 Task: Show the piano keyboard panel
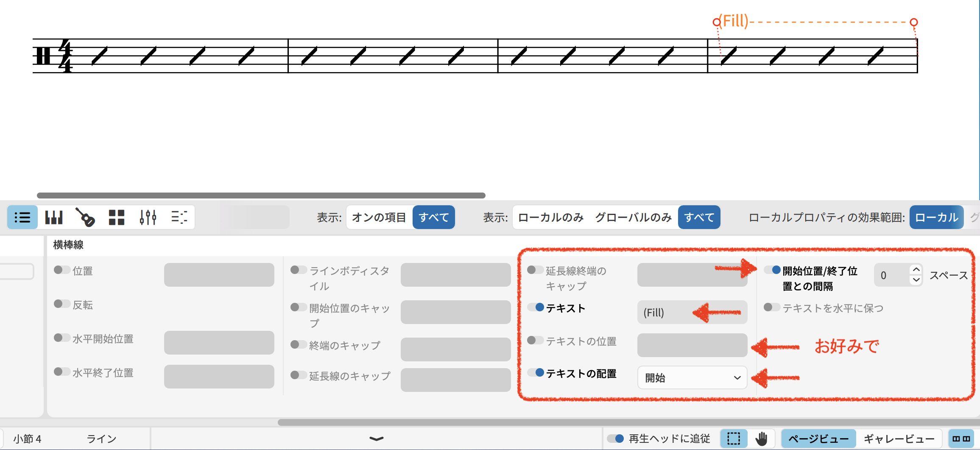coord(54,218)
